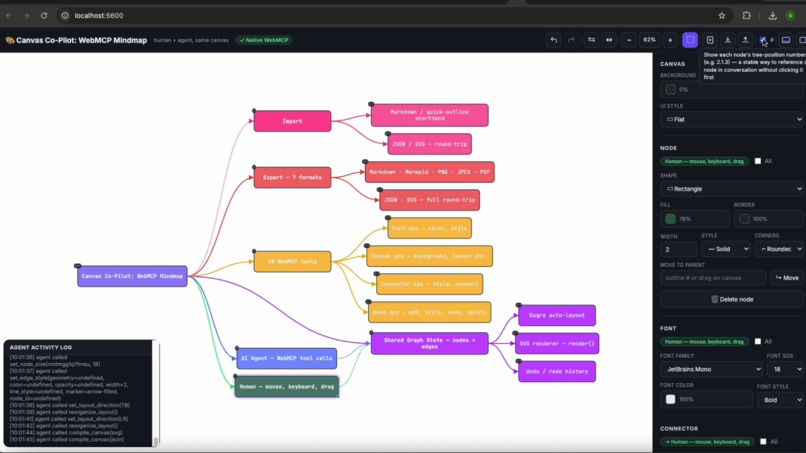Click the Agent Activity Log header
Image resolution: width=806 pixels, height=453 pixels.
[x=41, y=347]
